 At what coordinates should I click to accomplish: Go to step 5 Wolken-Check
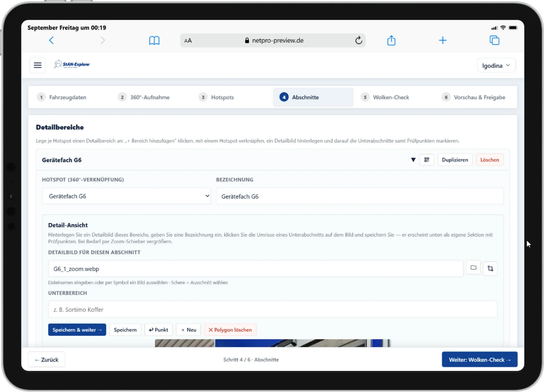(x=385, y=97)
